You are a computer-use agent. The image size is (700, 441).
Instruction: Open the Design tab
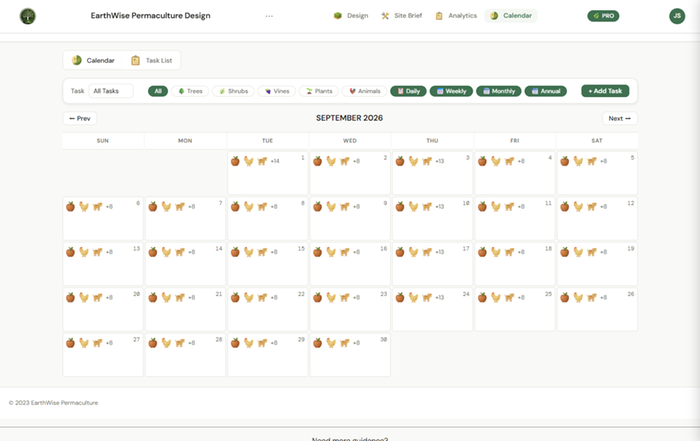[x=351, y=16]
